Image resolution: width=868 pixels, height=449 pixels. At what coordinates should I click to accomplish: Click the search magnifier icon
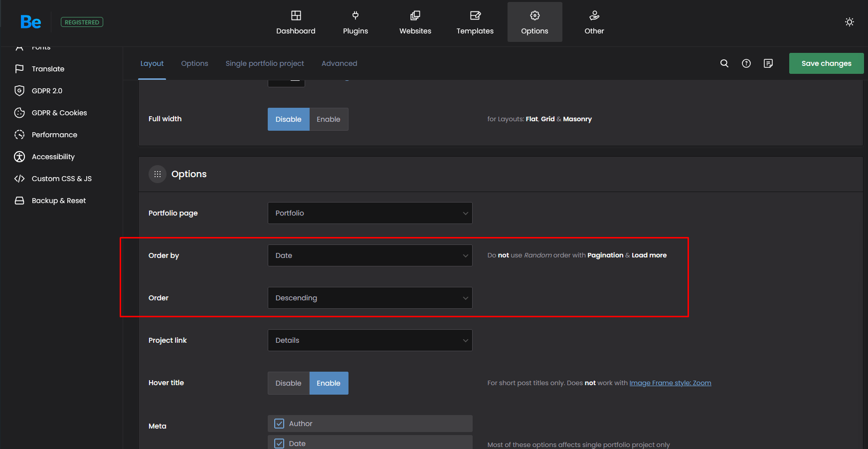724,63
